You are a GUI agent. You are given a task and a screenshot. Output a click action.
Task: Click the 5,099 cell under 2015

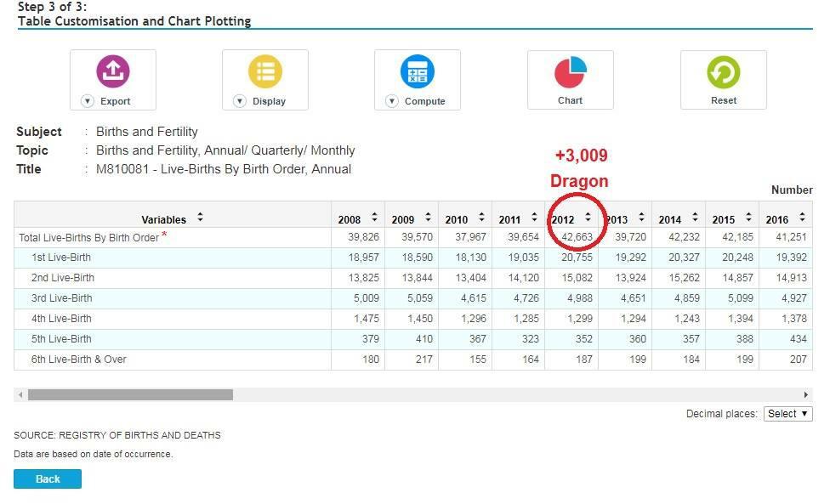[740, 298]
